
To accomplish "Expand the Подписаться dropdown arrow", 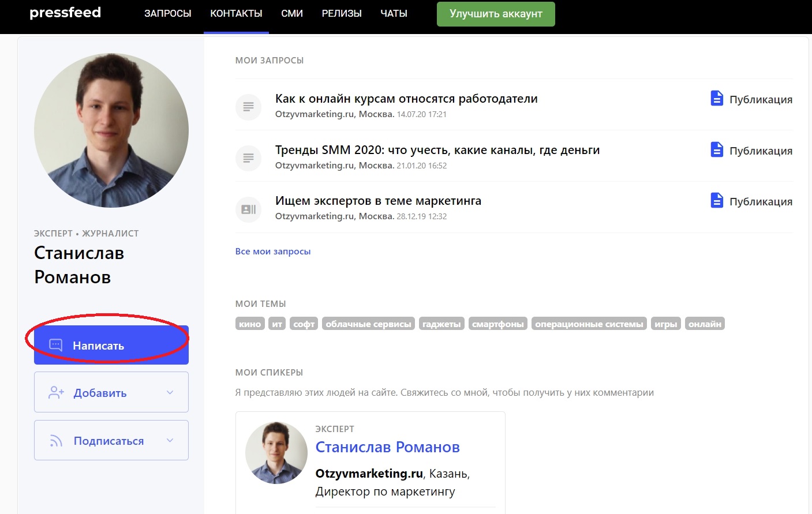I will [x=170, y=440].
